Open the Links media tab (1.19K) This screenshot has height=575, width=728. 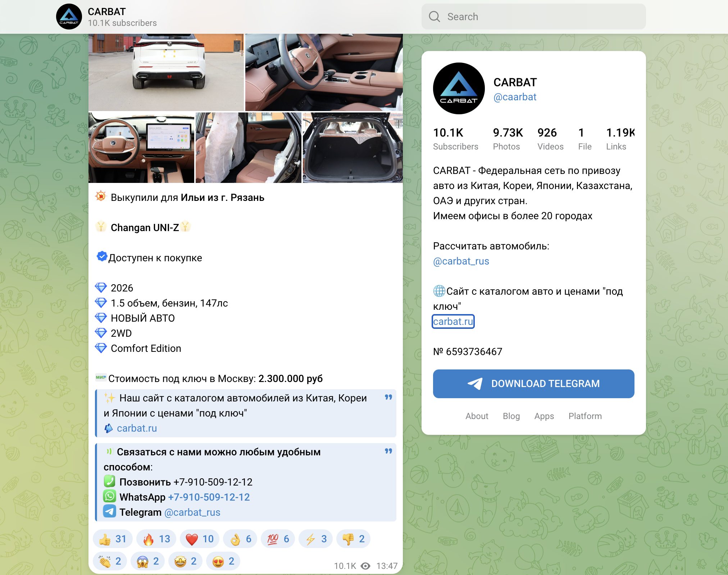click(620, 139)
